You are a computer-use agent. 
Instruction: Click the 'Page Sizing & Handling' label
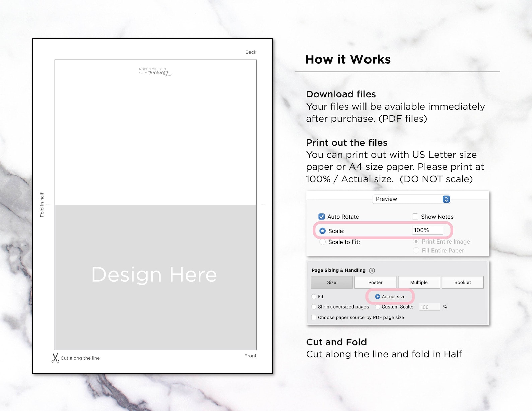[x=338, y=270]
